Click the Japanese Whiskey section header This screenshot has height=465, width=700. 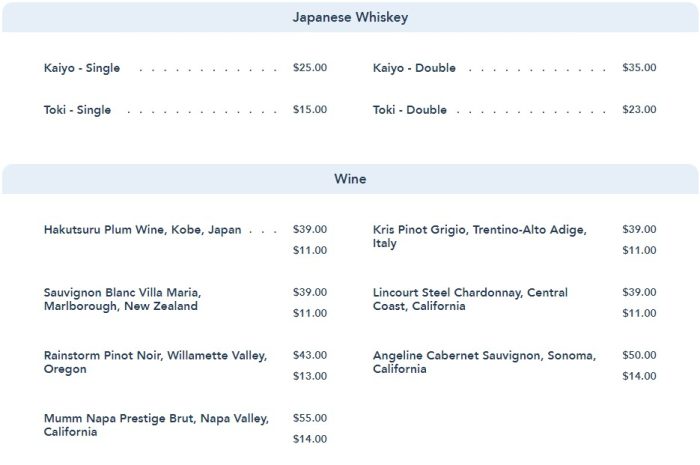pos(350,18)
